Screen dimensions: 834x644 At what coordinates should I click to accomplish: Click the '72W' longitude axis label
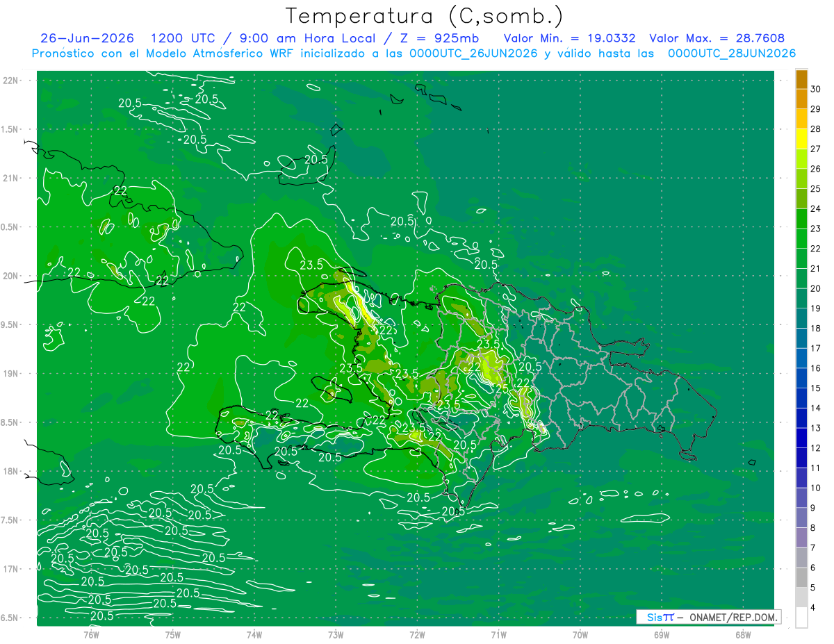[x=417, y=634]
